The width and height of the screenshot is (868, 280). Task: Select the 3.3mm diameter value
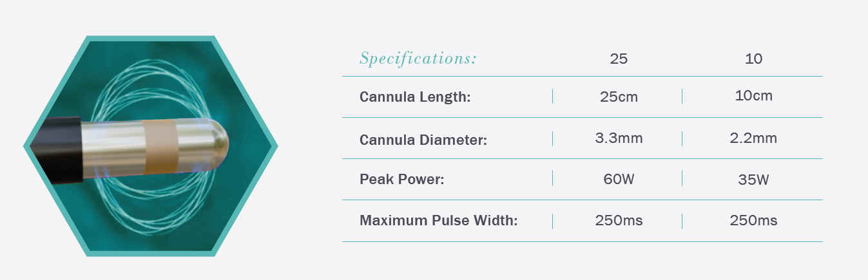point(619,138)
